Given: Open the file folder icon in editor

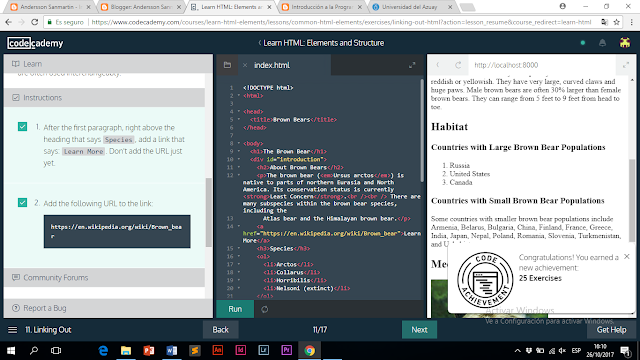Looking at the screenshot, I should (227, 65).
